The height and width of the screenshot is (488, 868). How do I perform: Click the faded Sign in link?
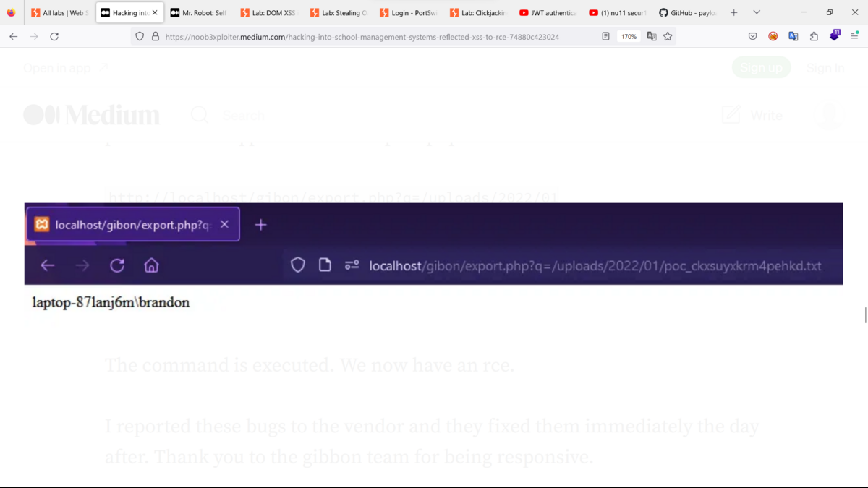tap(825, 68)
